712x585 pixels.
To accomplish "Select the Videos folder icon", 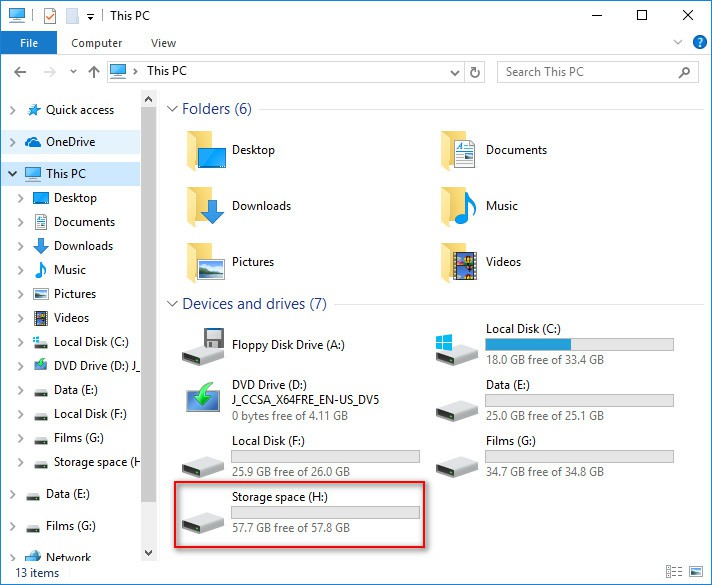I will [459, 262].
